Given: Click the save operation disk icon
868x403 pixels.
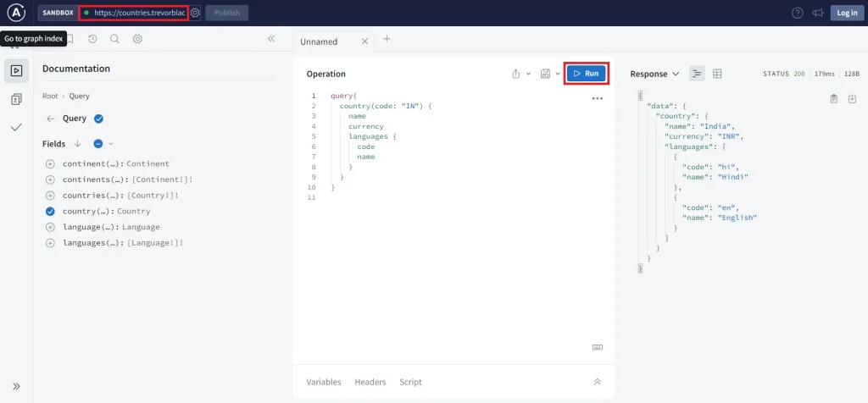Looking at the screenshot, I should (x=545, y=74).
